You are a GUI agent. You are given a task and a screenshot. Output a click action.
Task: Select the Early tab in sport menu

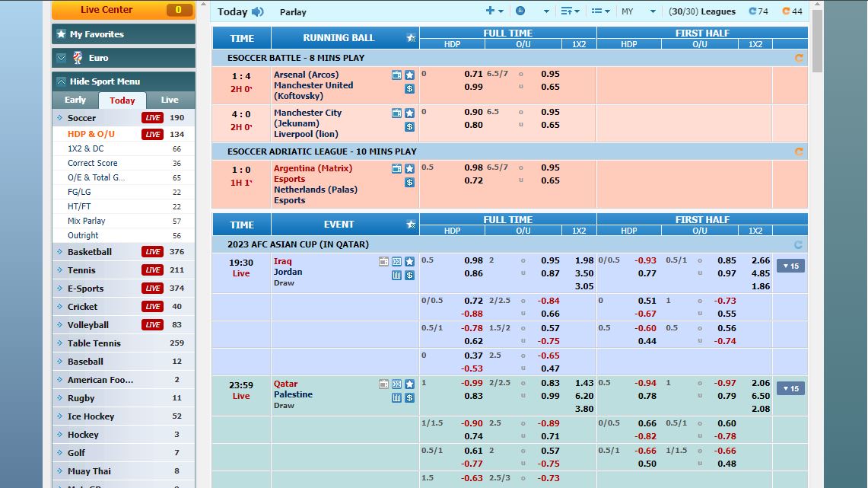[75, 100]
